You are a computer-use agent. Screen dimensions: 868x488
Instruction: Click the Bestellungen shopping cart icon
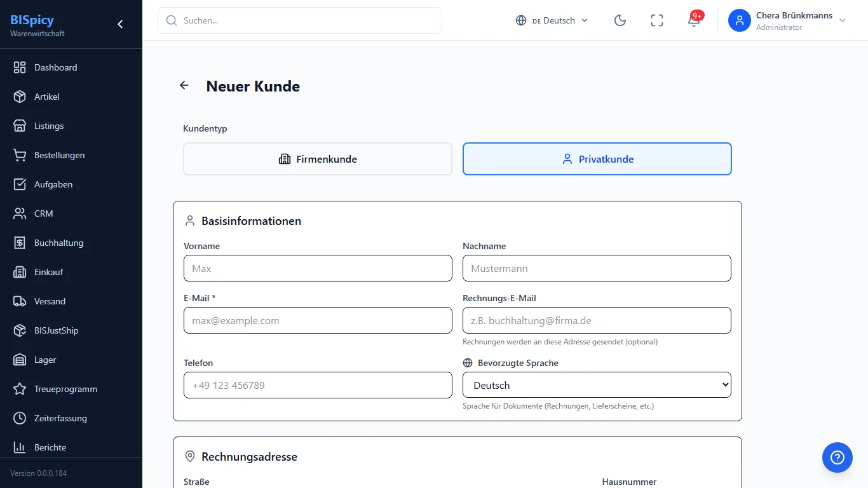coord(20,155)
